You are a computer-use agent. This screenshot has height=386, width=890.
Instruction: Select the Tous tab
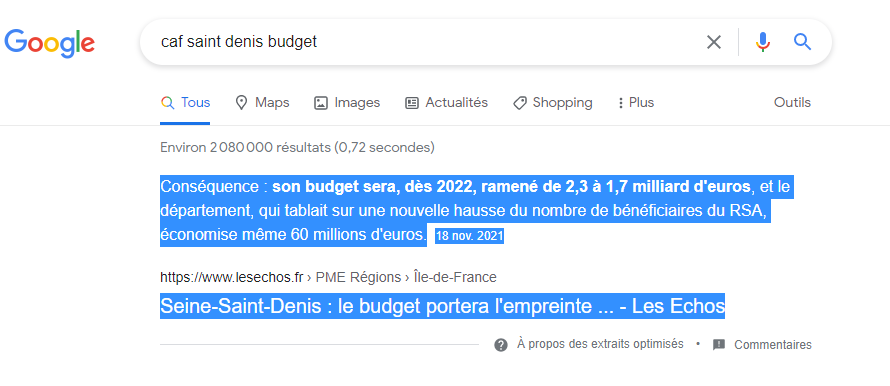point(185,103)
